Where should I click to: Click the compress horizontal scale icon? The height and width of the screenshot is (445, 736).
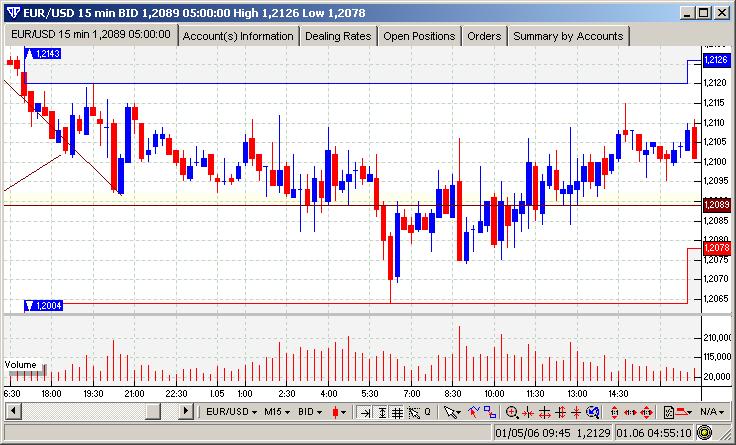click(528, 412)
